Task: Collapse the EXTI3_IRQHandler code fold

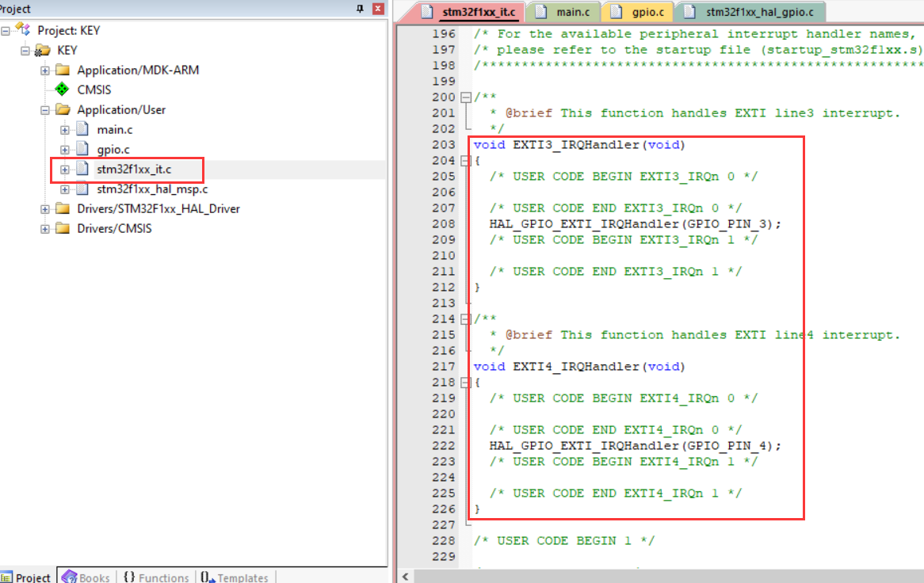Action: point(465,160)
